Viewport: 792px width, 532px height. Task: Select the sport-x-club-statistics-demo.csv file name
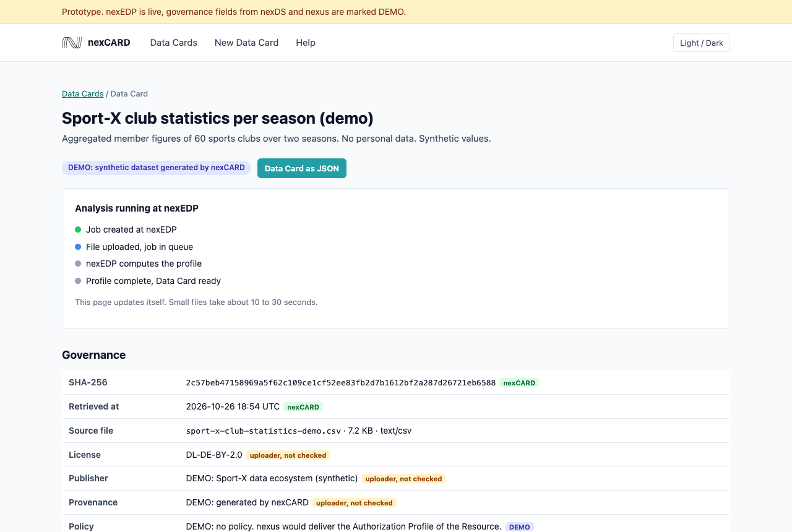(264, 431)
